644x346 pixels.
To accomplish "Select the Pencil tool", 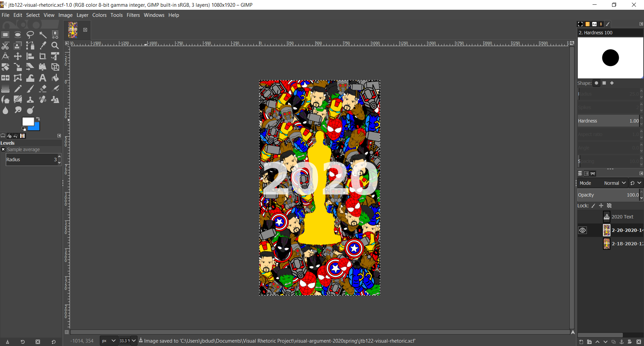I will [x=18, y=89].
